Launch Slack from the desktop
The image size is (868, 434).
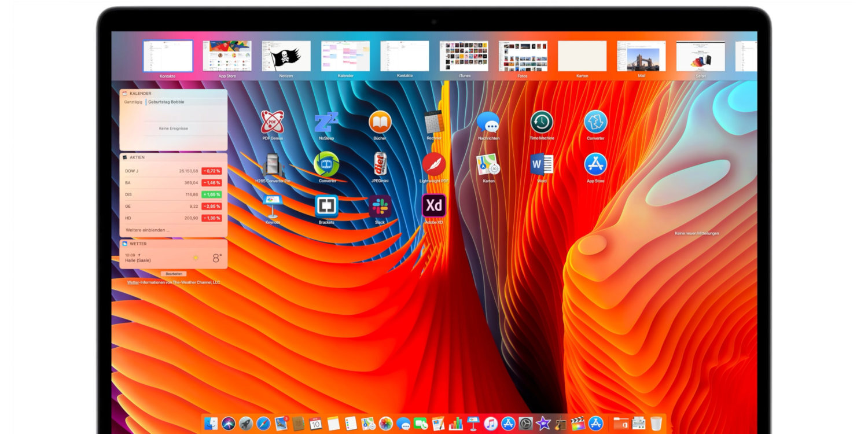pos(380,207)
